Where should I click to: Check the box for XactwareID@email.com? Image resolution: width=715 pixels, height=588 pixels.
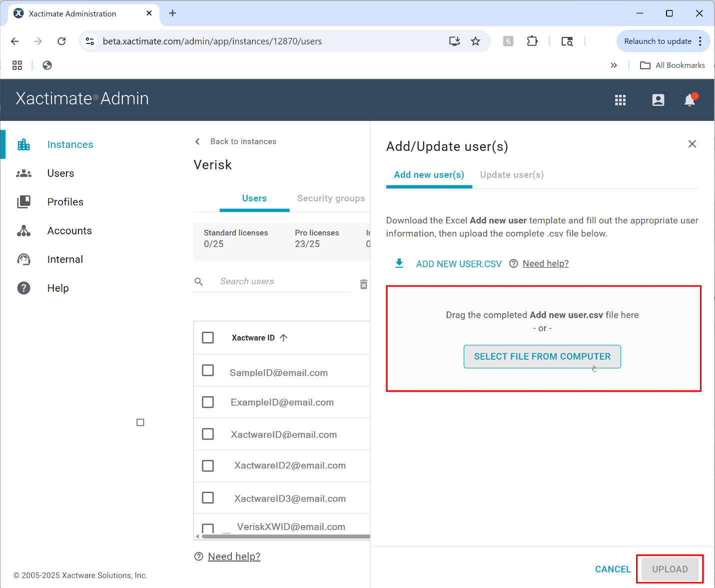(208, 434)
